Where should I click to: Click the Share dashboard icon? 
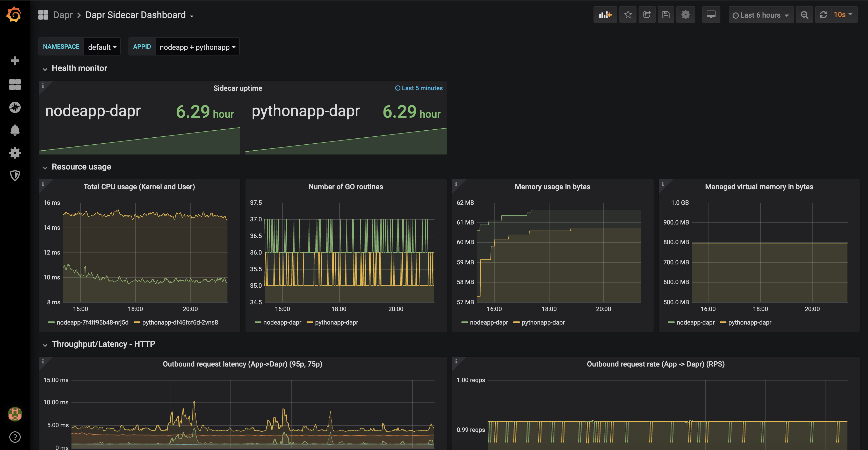[x=647, y=15]
